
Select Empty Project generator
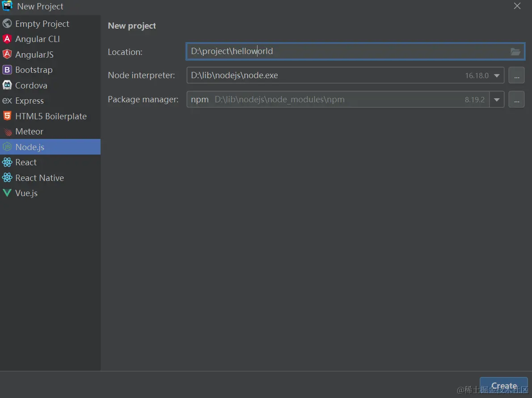pyautogui.click(x=50, y=23)
